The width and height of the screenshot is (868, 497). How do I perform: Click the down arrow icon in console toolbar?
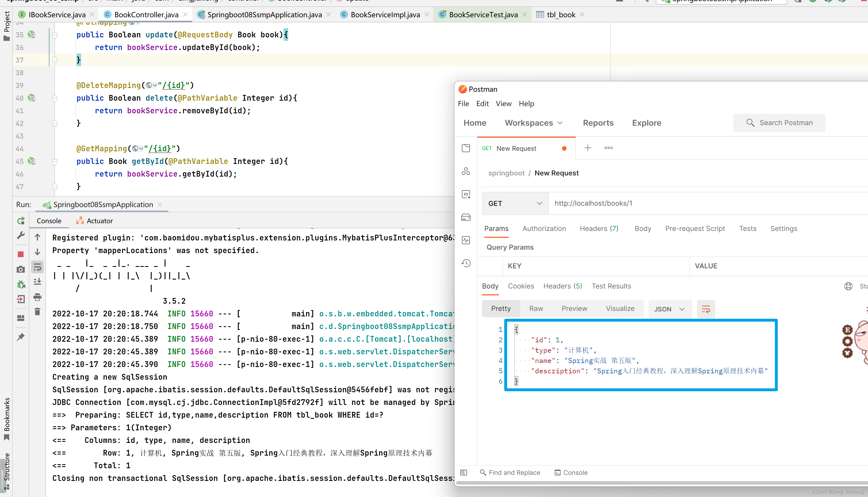[38, 252]
